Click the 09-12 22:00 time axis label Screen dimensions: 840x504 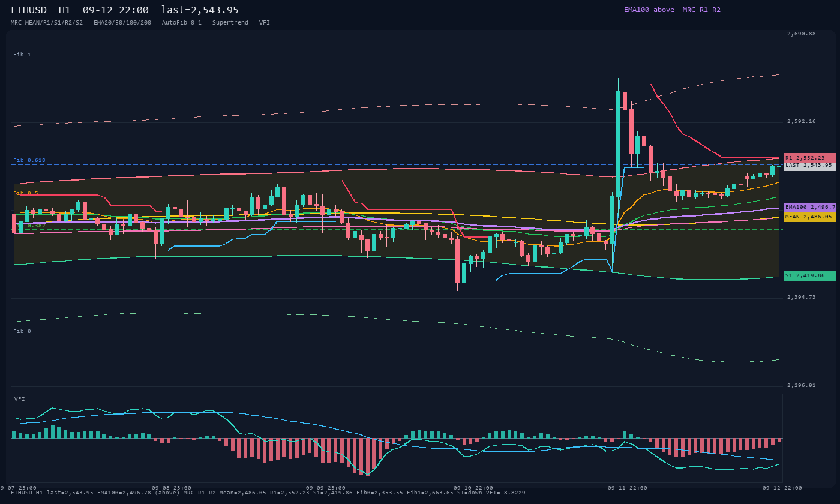[x=782, y=488]
